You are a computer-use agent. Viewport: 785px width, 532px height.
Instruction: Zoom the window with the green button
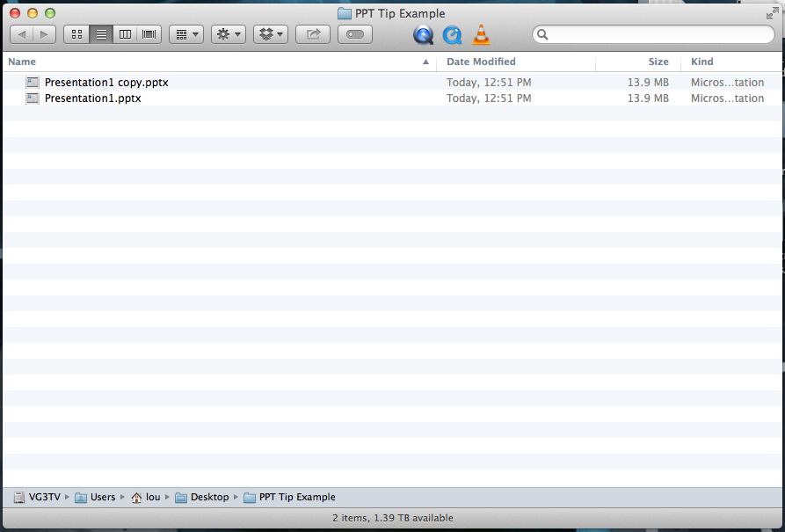(50, 13)
